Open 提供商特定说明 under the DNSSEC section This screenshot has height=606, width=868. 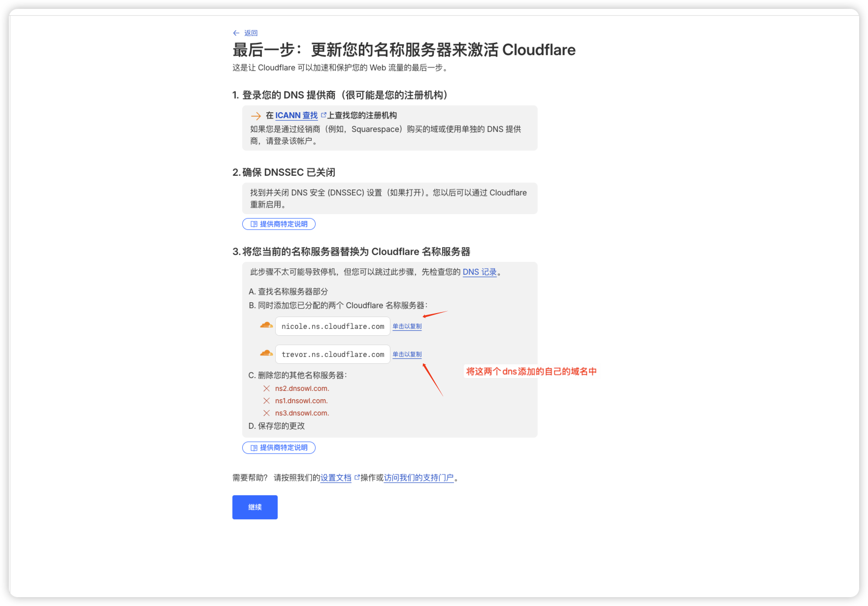[x=279, y=224]
